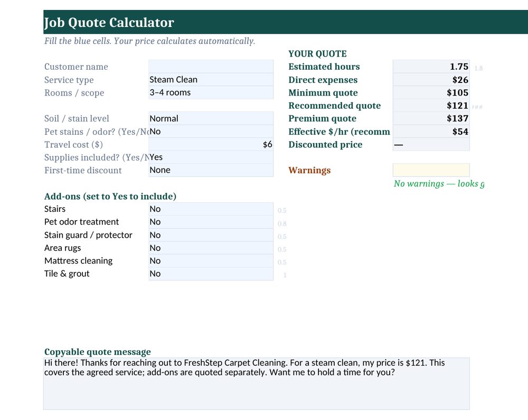Click the Travel cost cell showing $6
528x420 pixels.
[211, 145]
